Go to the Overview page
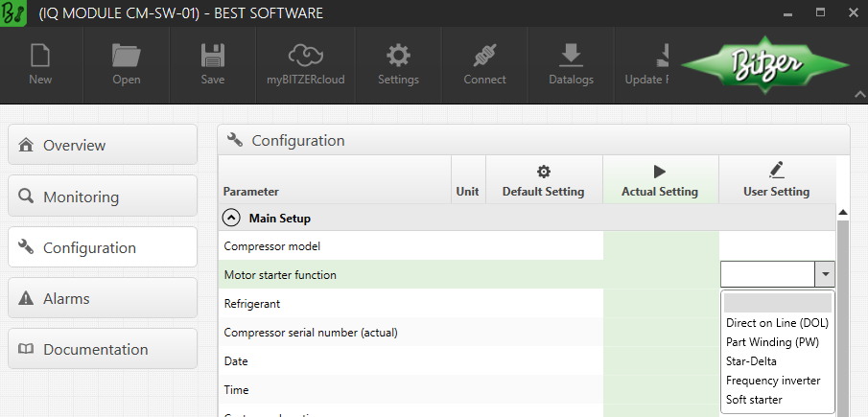 (x=103, y=145)
